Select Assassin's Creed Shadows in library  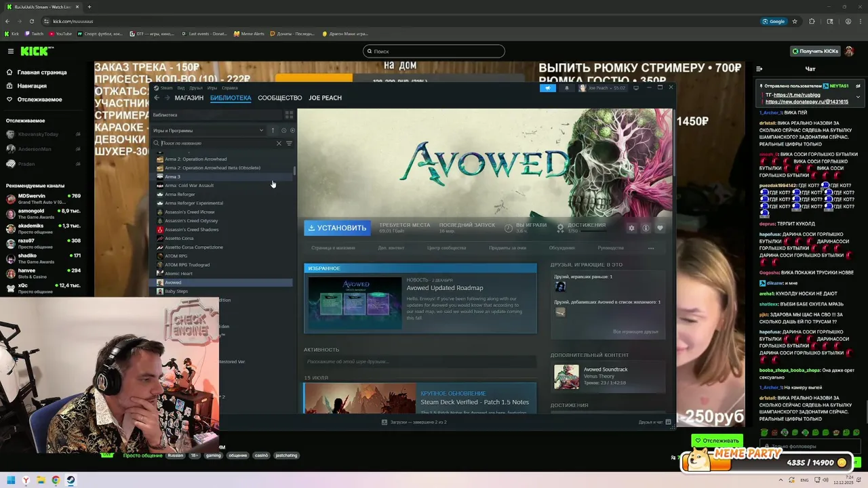[x=220, y=229]
